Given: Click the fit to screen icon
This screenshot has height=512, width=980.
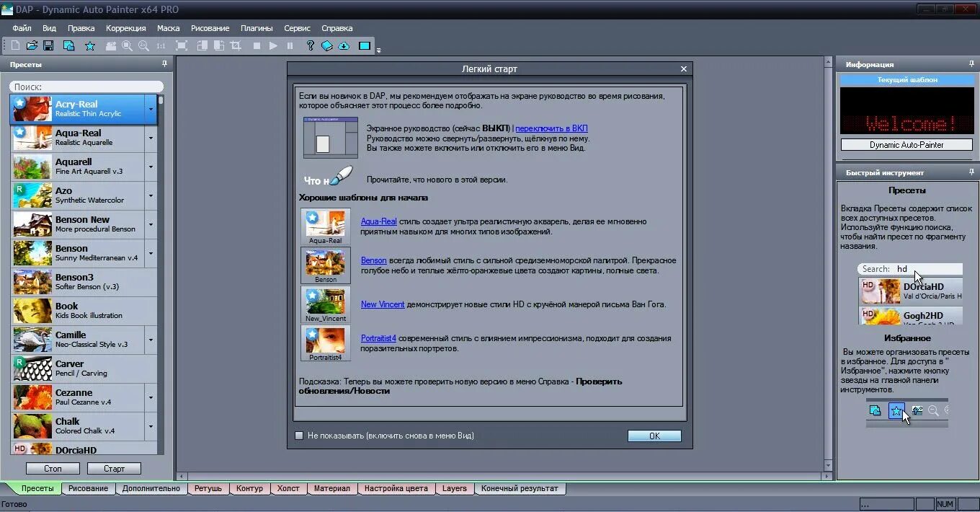Looking at the screenshot, I should (x=182, y=45).
